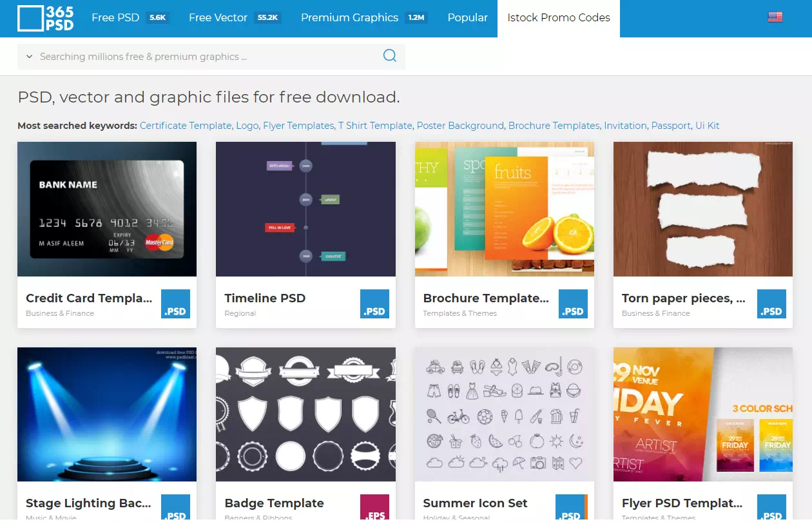Open the blue stage lighting thumbnail
This screenshot has width=812, height=524.
click(107, 414)
